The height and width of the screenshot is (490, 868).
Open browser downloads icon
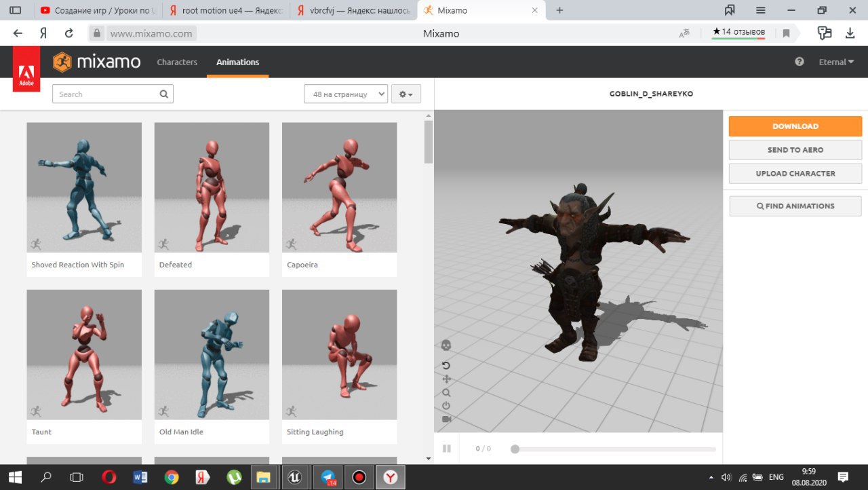coord(850,33)
